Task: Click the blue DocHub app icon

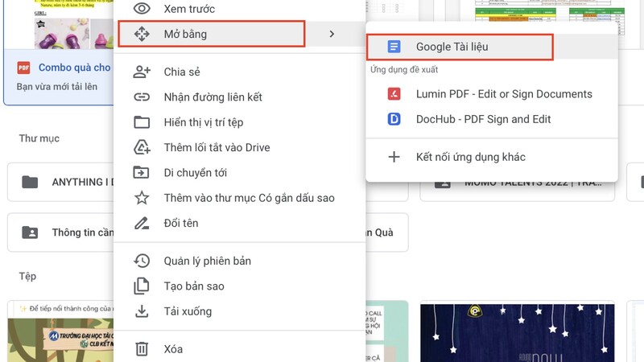Action: (394, 119)
